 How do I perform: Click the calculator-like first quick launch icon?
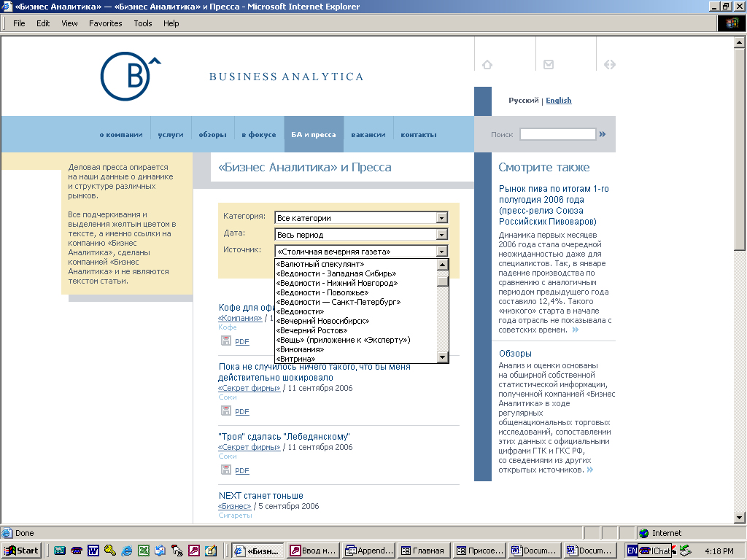[x=60, y=551]
